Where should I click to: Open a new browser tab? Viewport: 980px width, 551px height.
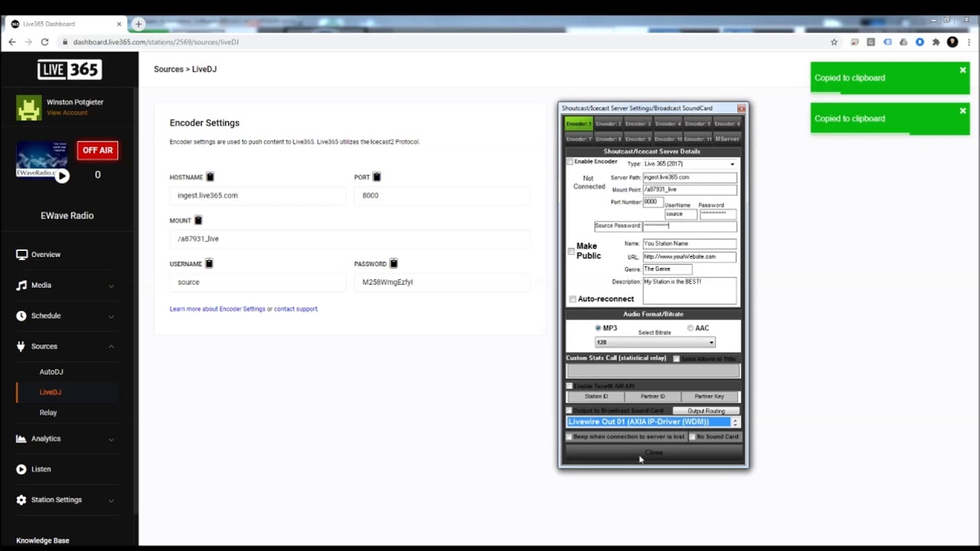139,24
